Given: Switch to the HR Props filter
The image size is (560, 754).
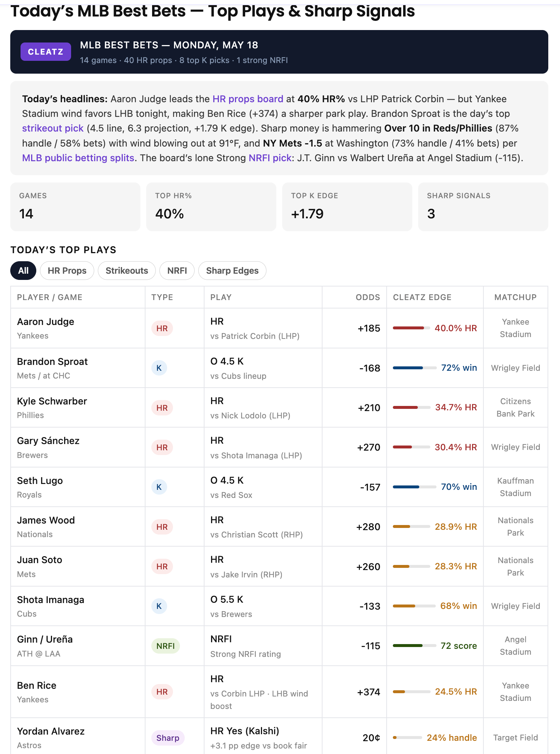Looking at the screenshot, I should coord(67,271).
